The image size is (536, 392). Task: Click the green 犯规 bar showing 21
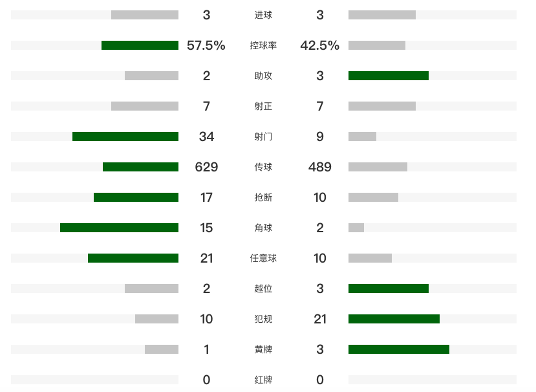click(x=394, y=319)
